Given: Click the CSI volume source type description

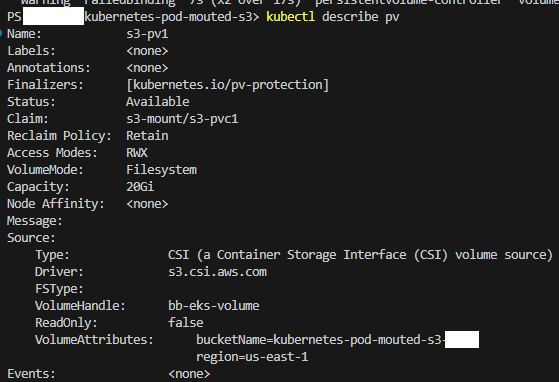Looking at the screenshot, I should click(x=360, y=255).
